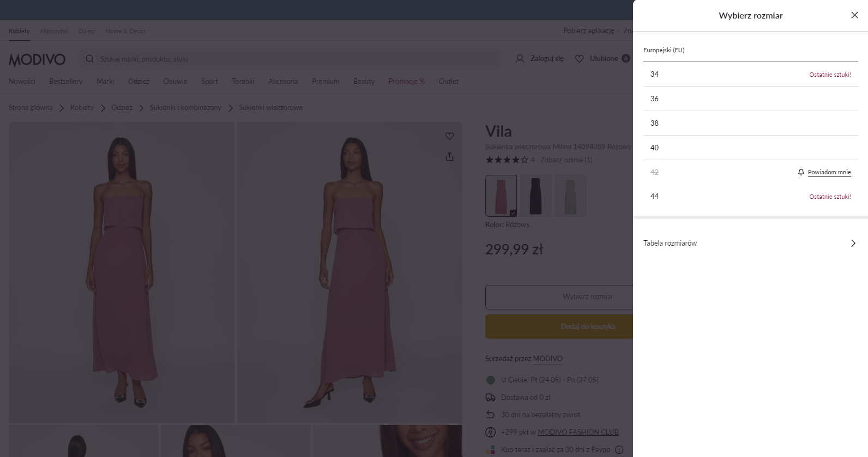Viewport: 868px width, 457px height.
Task: Open Beauty menu item
Action: 364,81
